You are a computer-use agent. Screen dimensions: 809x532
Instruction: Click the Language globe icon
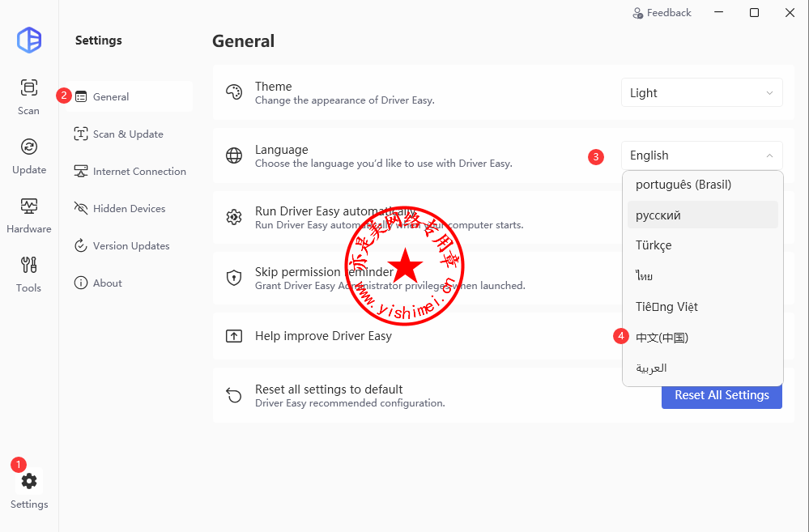coord(234,155)
